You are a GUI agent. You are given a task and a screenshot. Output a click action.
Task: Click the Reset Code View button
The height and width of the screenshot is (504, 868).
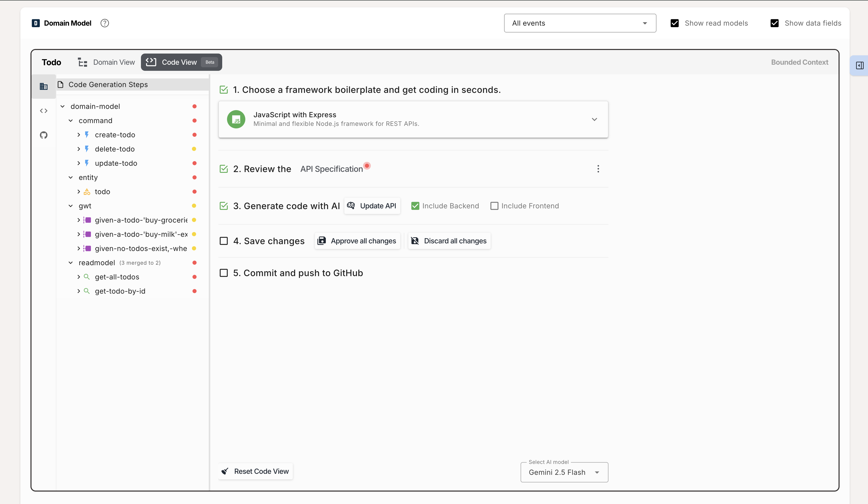pos(255,471)
